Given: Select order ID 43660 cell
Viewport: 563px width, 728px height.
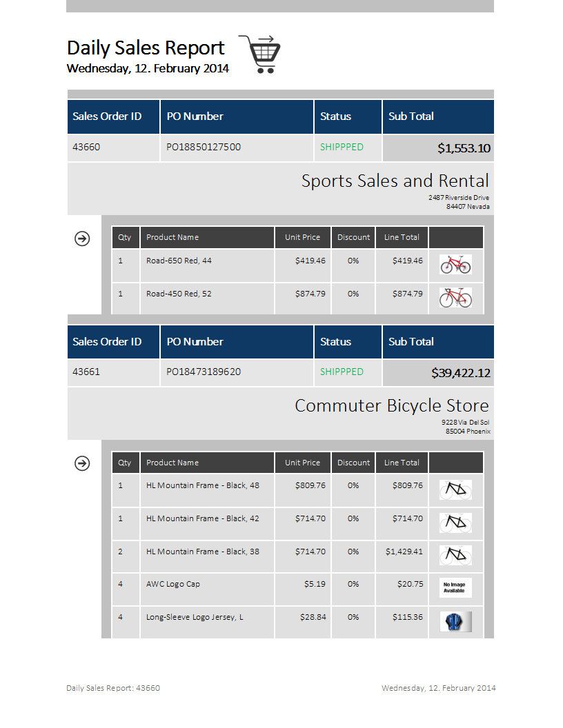Looking at the screenshot, I should point(113,148).
